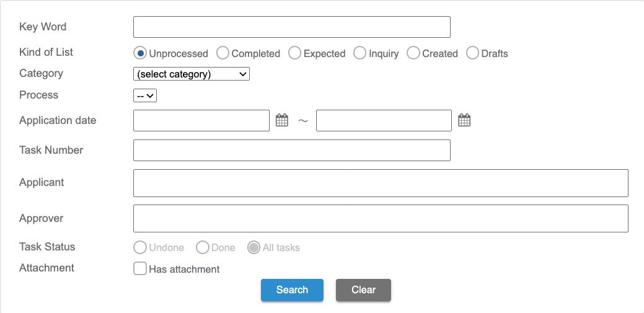The width and height of the screenshot is (644, 313).
Task: Open the select category dropdown
Action: pos(192,74)
